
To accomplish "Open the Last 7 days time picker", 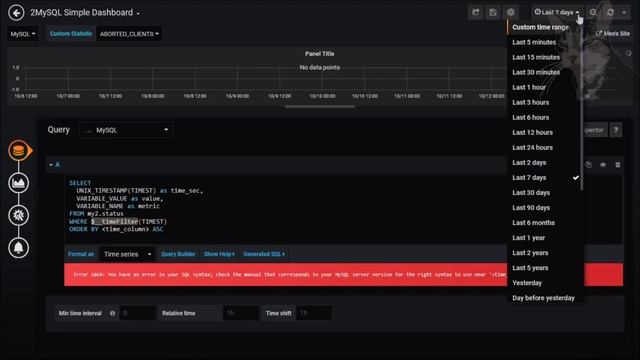I will 558,12.
